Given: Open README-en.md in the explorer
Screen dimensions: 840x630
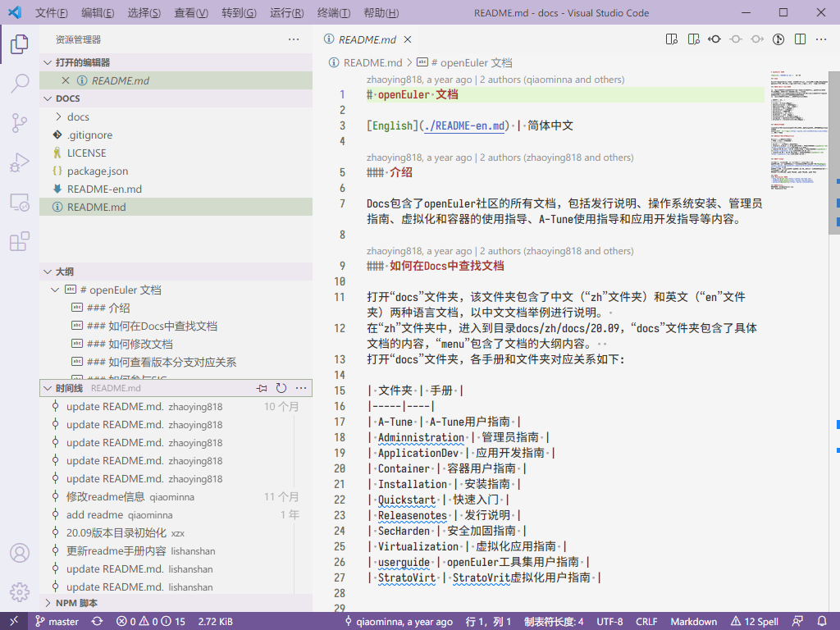Looking at the screenshot, I should 176,189.
